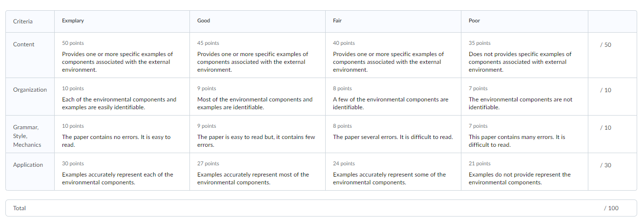Choose Grammar Good 9 points level
The width and height of the screenshot is (644, 218).
tap(257, 134)
